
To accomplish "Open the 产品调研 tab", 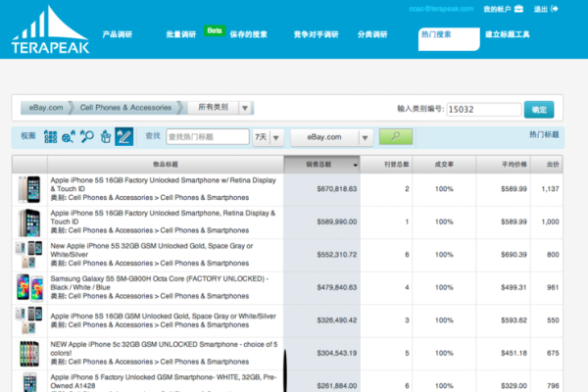I will coord(118,34).
